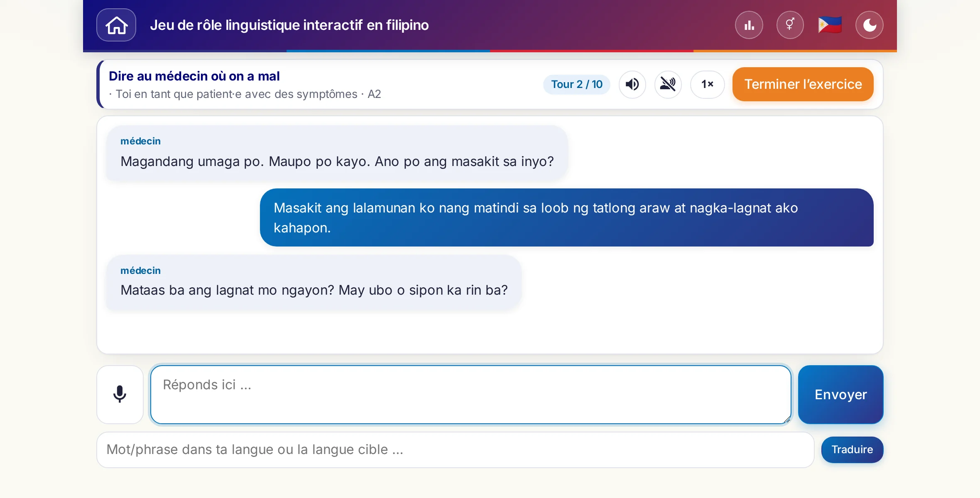Viewport: 980px width, 498px height.
Task: Open the statistics bar chart icon
Action: [x=749, y=25]
